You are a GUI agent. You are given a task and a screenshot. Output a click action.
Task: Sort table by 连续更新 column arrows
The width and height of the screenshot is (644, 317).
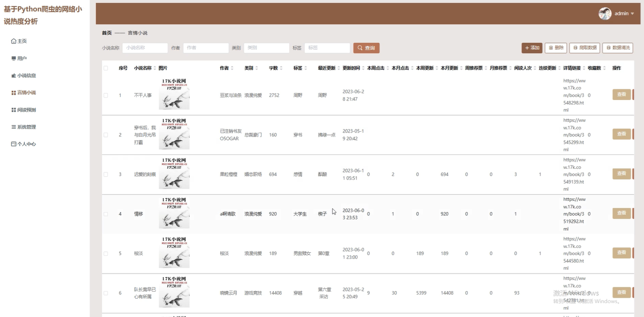pos(559,68)
